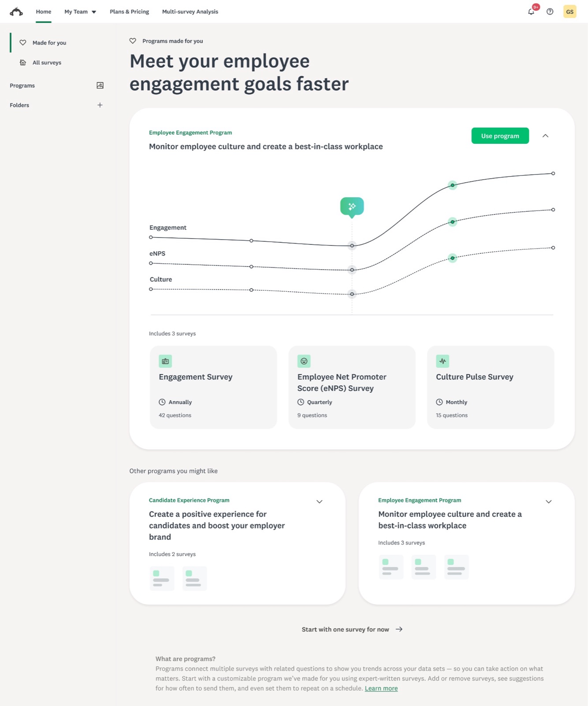This screenshot has width=588, height=706.
Task: Add a new folder with plus icon
Action: (100, 105)
